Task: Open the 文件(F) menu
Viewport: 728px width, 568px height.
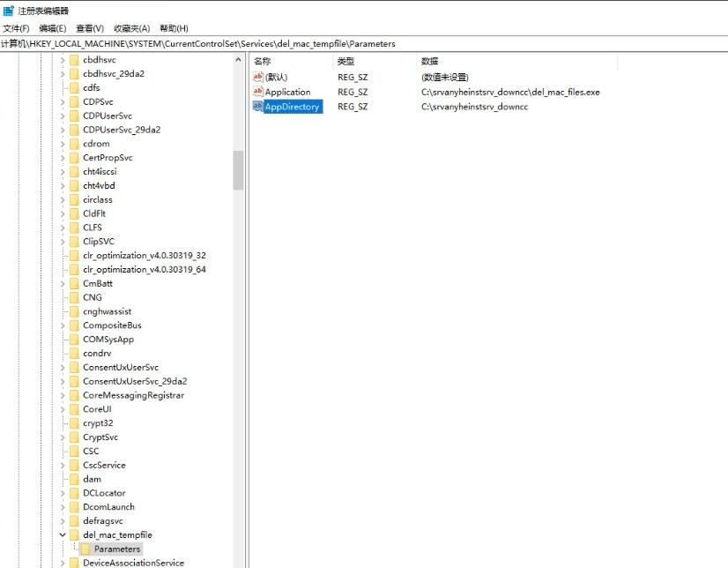Action: coord(16,28)
